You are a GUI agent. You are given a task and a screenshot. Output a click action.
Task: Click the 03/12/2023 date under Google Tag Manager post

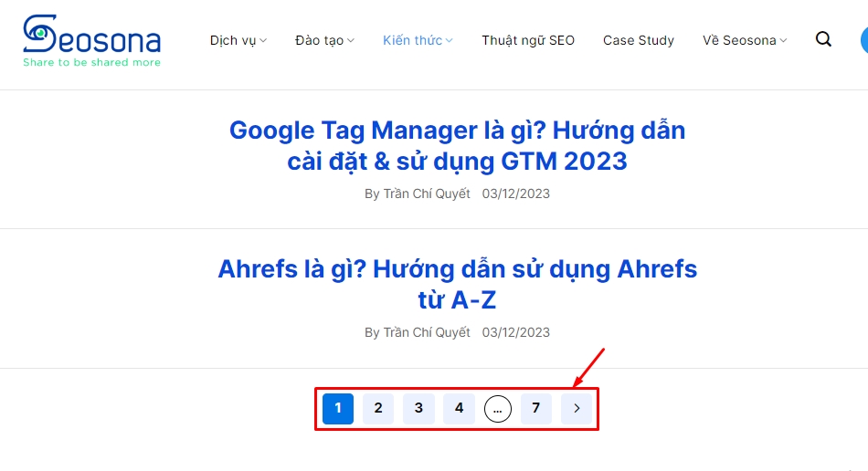point(516,194)
